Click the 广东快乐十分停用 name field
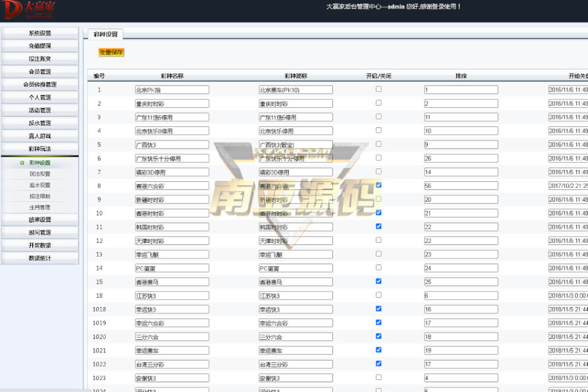The image size is (588, 392). pos(172,158)
